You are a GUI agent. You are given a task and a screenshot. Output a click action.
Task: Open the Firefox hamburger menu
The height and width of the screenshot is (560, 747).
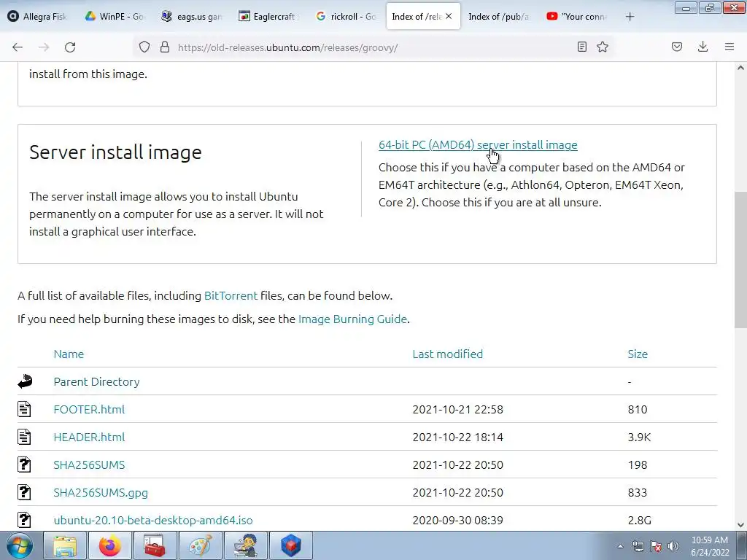coord(729,47)
